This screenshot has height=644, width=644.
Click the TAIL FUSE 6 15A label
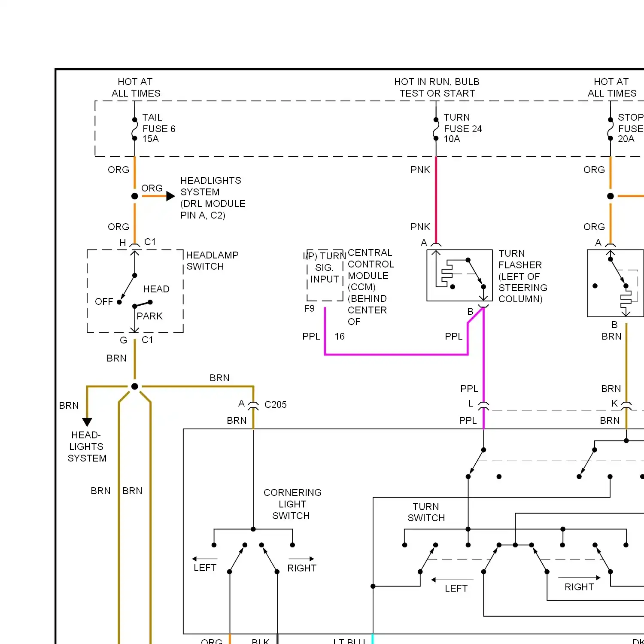pyautogui.click(x=159, y=128)
